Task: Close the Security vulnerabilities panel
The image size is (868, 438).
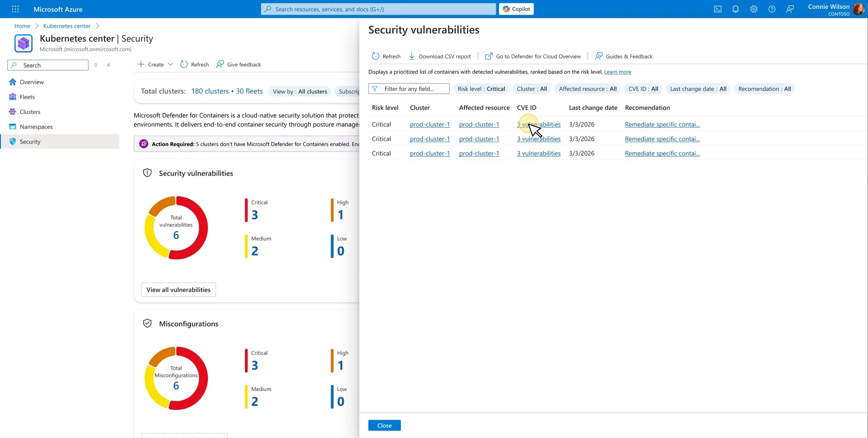Action: click(384, 425)
